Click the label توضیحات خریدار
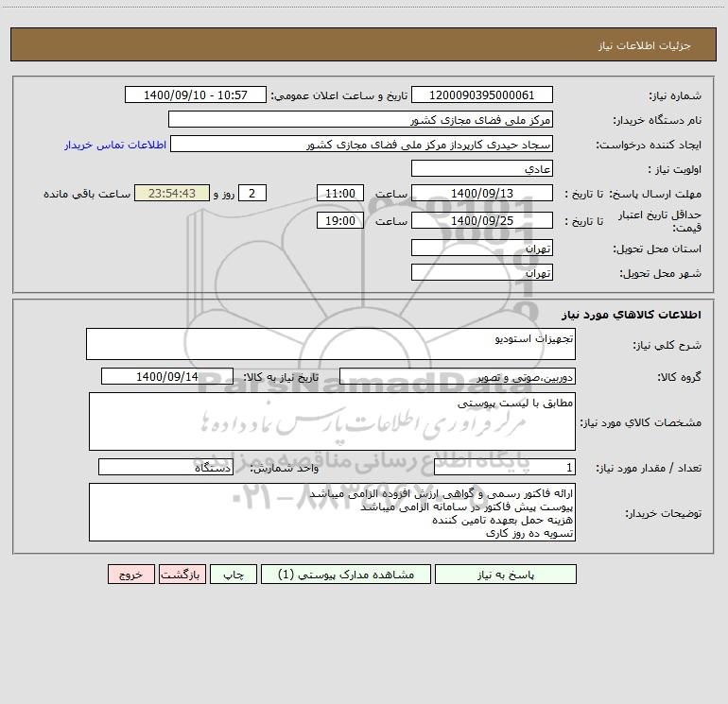728x704 pixels. pos(663,513)
